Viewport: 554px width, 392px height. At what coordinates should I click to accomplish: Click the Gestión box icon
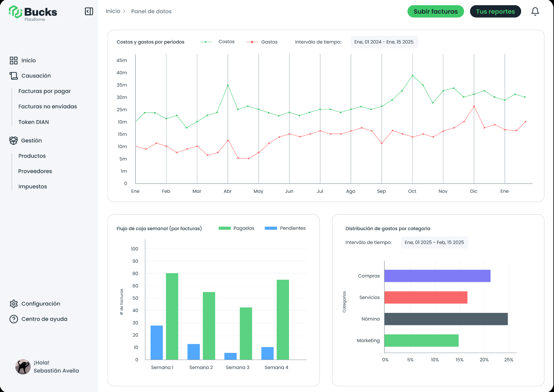(14, 141)
